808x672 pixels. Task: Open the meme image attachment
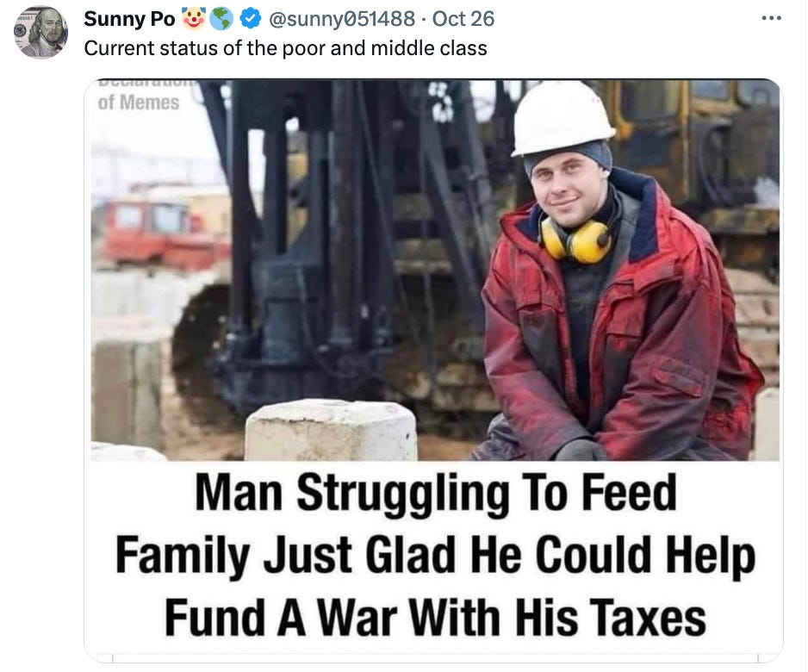(434, 370)
